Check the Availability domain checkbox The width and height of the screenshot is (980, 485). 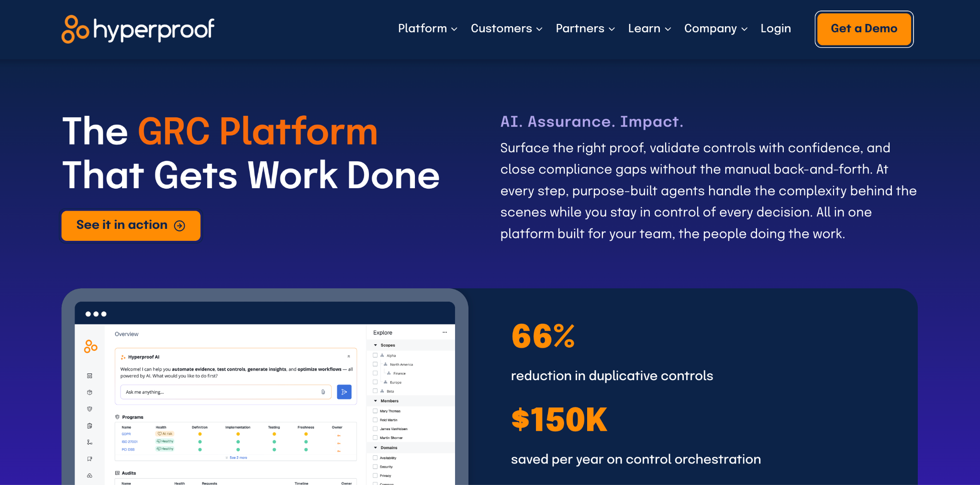(x=375, y=458)
